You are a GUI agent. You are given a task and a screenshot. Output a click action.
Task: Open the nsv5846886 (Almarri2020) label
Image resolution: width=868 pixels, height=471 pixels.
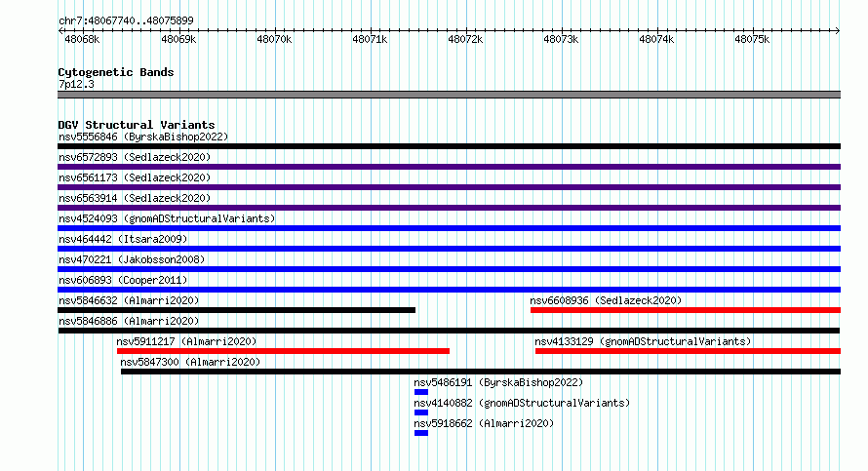(x=129, y=321)
